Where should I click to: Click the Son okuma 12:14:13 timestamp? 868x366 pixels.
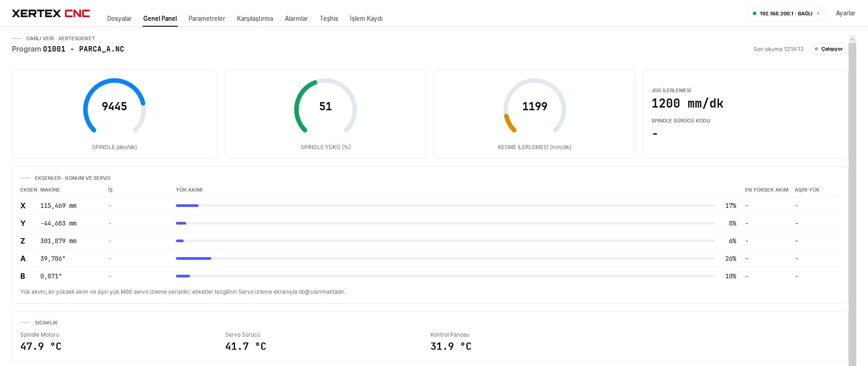[x=778, y=49]
